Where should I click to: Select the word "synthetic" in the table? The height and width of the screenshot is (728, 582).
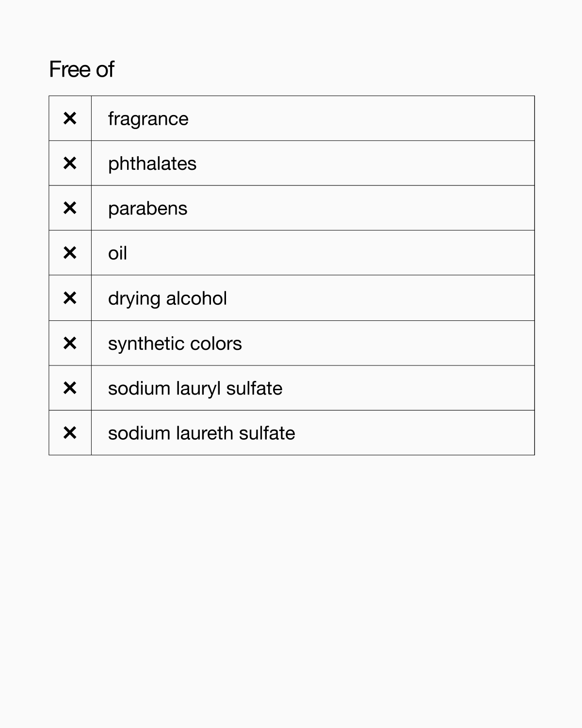[145, 344]
